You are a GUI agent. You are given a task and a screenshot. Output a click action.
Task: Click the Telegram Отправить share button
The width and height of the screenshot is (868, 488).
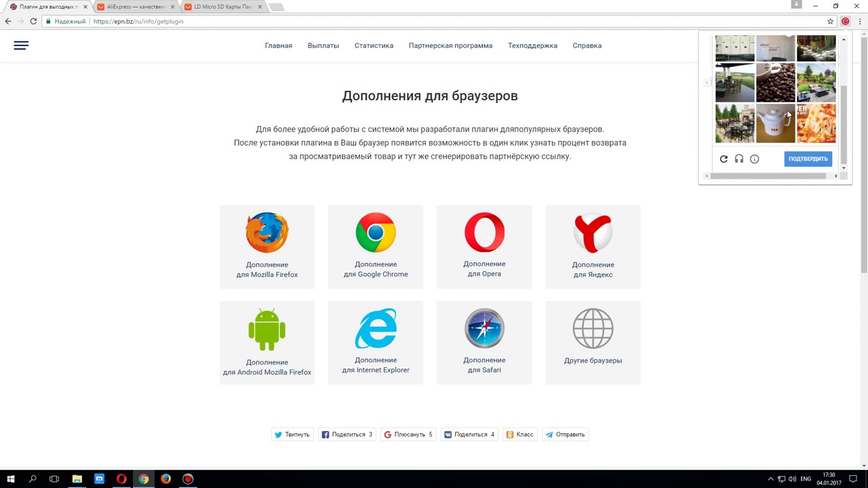pos(566,434)
